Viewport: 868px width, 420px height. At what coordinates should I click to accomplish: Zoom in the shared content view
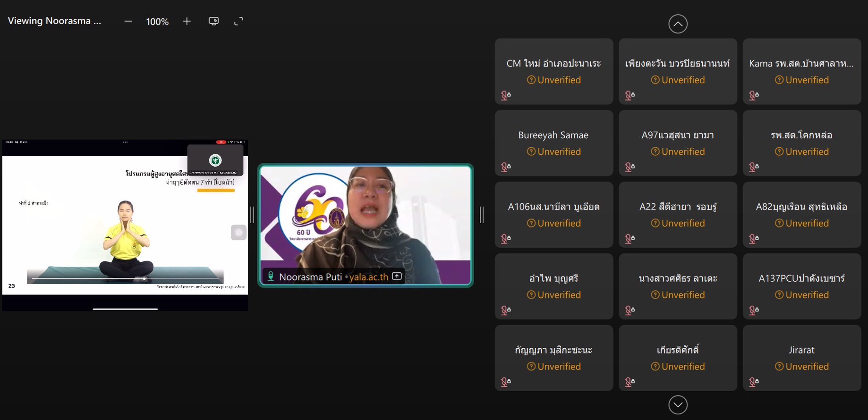click(187, 21)
